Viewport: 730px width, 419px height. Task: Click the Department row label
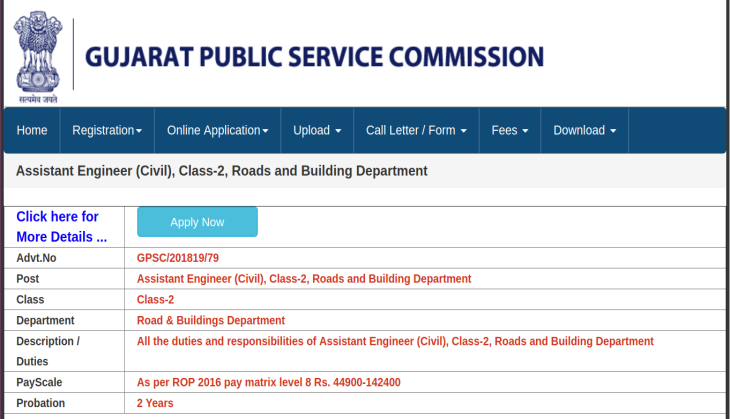tap(45, 320)
